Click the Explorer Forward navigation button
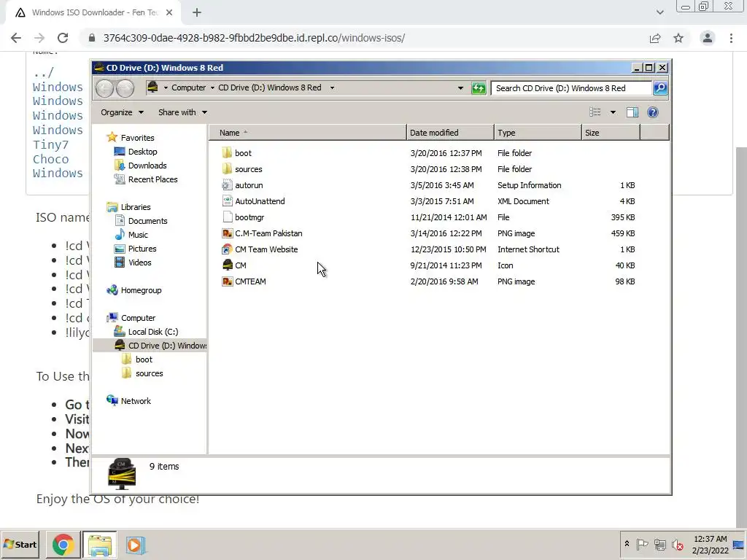Image resolution: width=747 pixels, height=560 pixels. [125, 88]
